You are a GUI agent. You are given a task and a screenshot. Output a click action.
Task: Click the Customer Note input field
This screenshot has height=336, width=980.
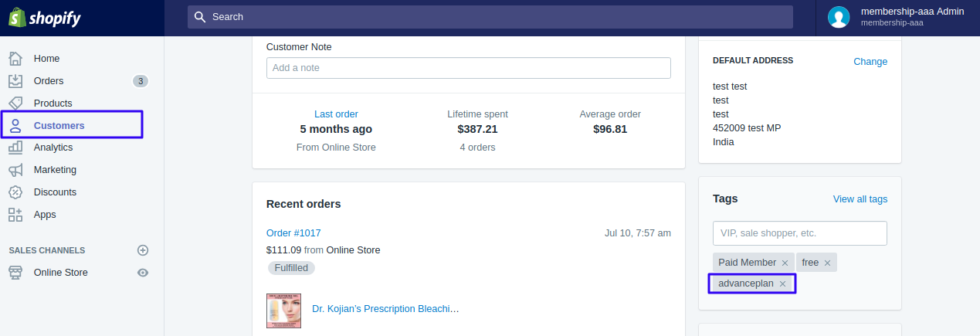pos(469,68)
